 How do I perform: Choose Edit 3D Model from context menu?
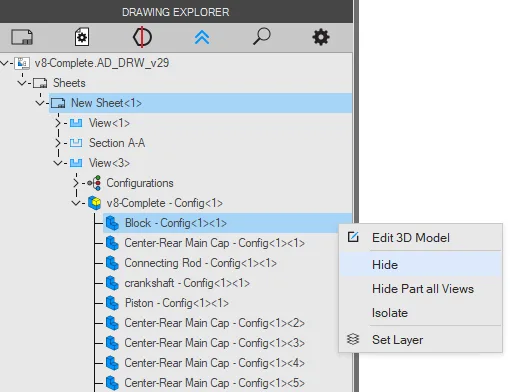pos(420,238)
